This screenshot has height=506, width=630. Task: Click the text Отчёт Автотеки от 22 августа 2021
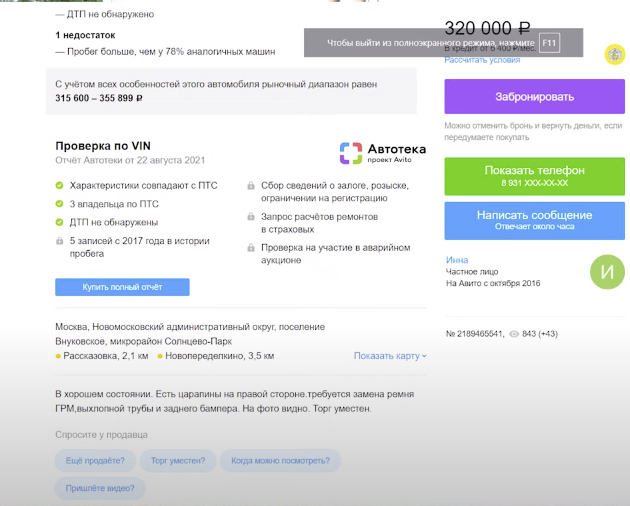click(x=130, y=160)
